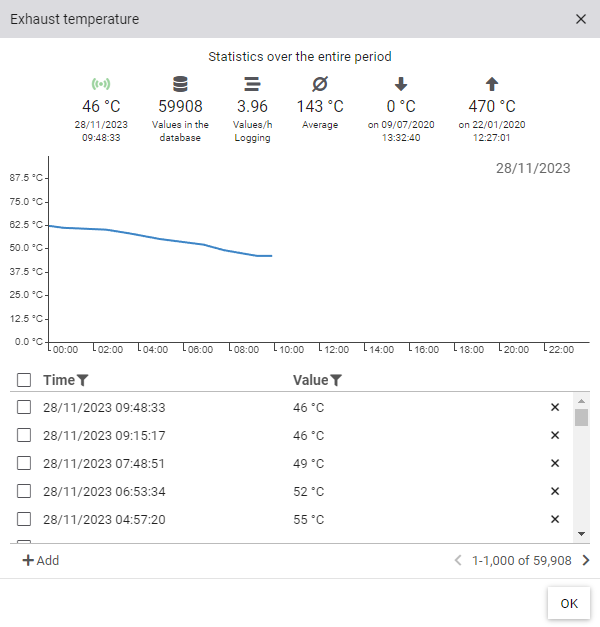600x627 pixels.
Task: Click the 52 °C value cell
Action: tap(308, 491)
